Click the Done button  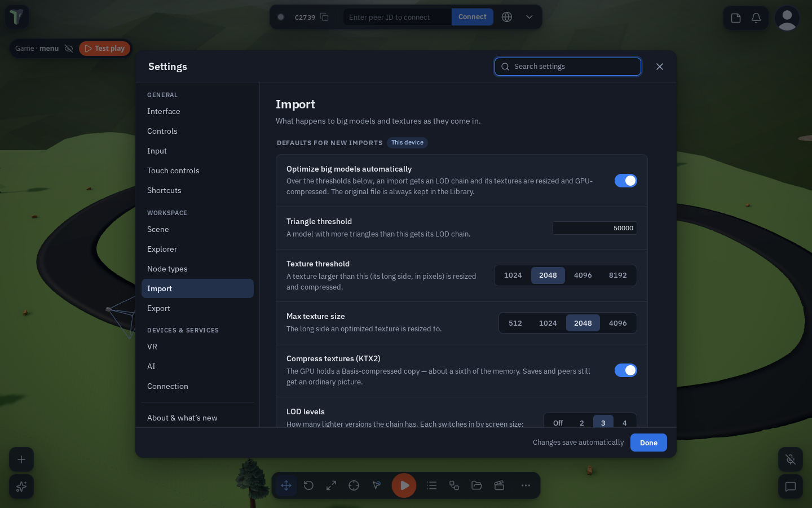pyautogui.click(x=648, y=443)
